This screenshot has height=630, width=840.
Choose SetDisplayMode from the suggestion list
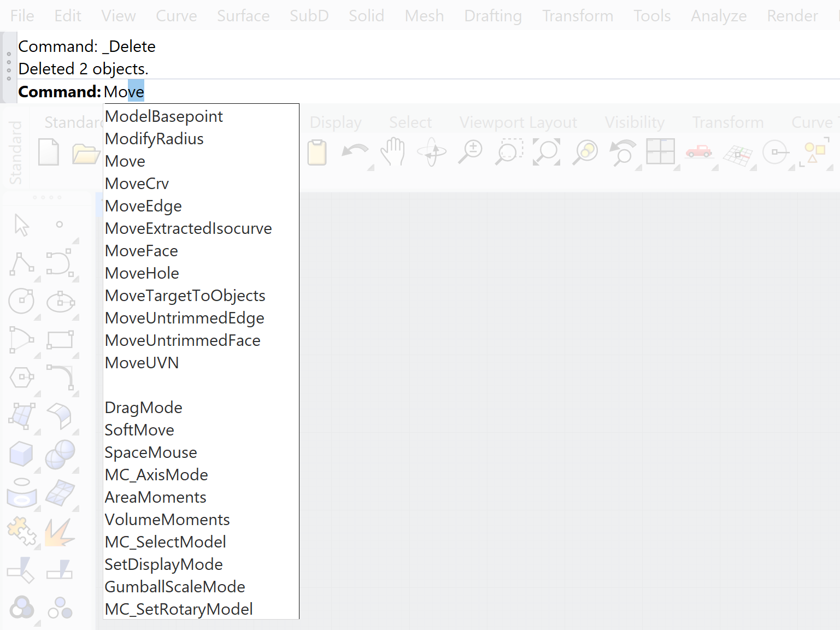[163, 564]
